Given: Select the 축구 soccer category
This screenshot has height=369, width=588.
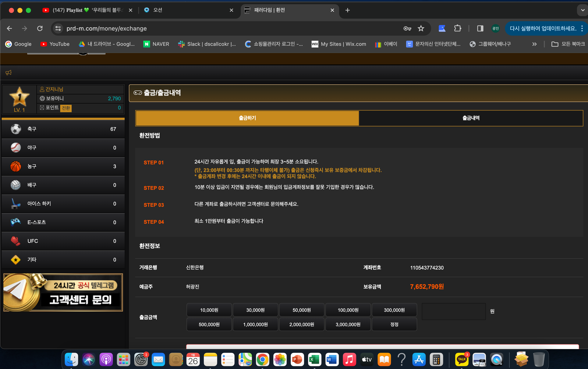Looking at the screenshot, I should pyautogui.click(x=63, y=129).
